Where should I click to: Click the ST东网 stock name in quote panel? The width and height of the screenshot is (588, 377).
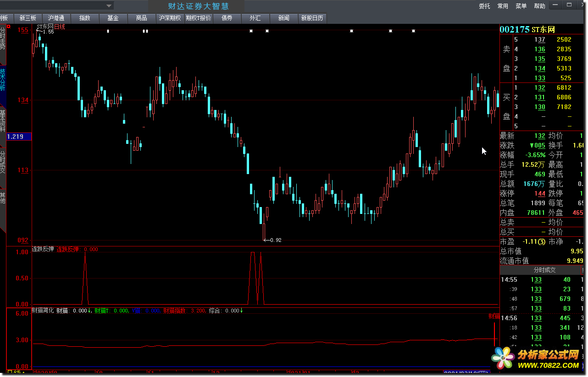click(x=543, y=29)
